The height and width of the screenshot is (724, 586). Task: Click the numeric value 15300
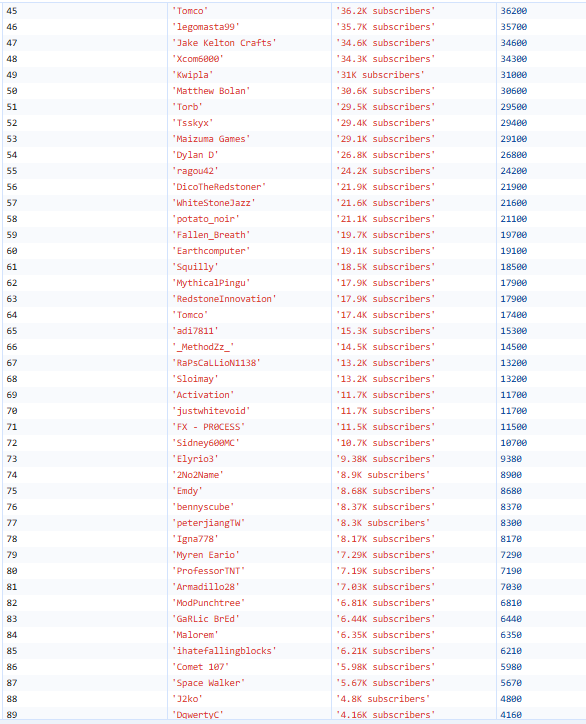point(514,331)
